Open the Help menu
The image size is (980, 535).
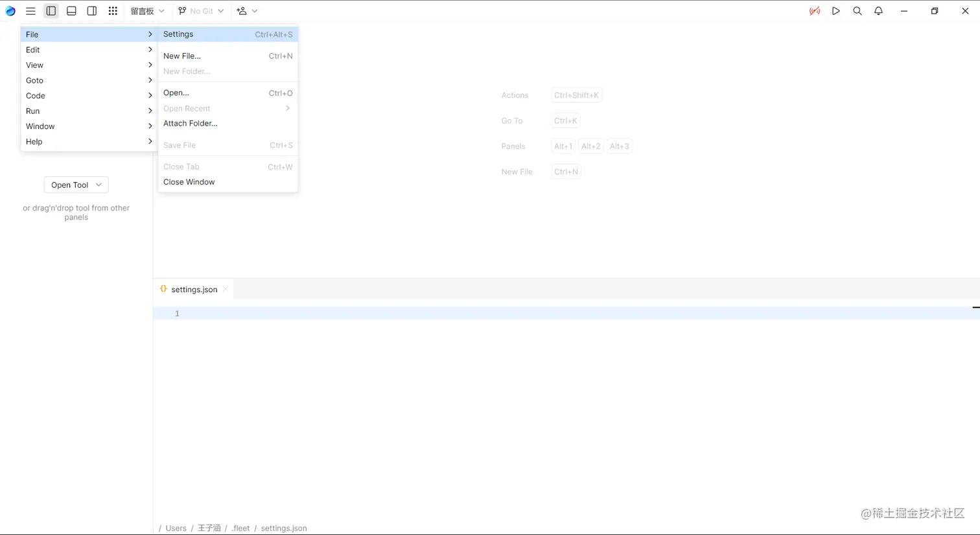[x=89, y=142]
